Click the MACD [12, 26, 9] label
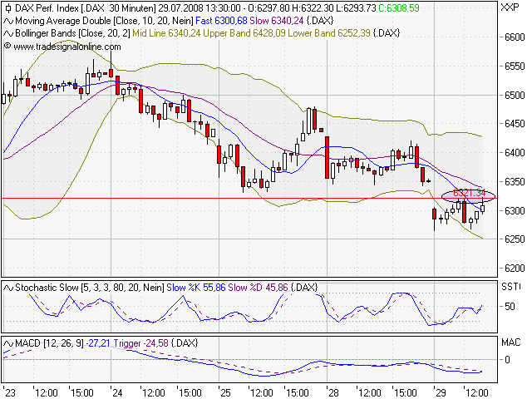The height and width of the screenshot is (399, 532). [x=49, y=343]
